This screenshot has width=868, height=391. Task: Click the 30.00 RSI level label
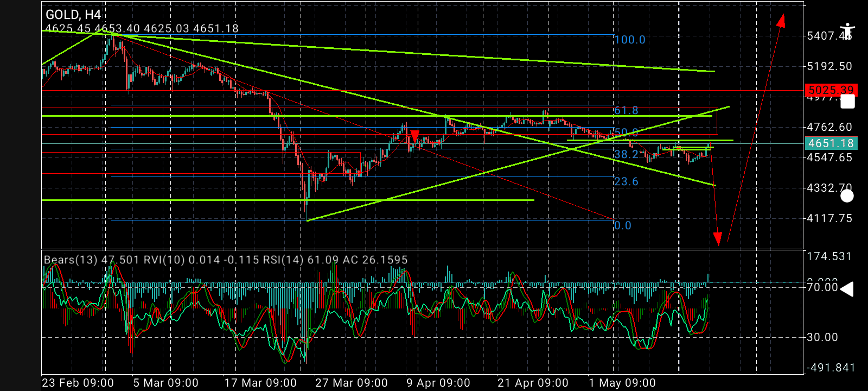coord(822,337)
